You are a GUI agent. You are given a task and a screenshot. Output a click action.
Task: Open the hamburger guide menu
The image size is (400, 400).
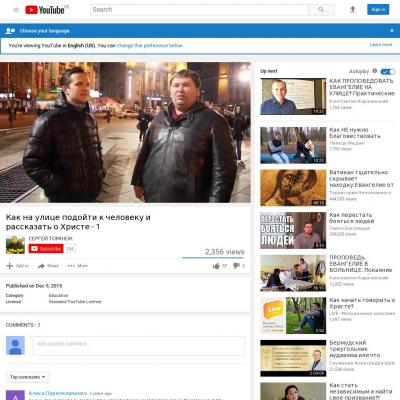[16, 10]
